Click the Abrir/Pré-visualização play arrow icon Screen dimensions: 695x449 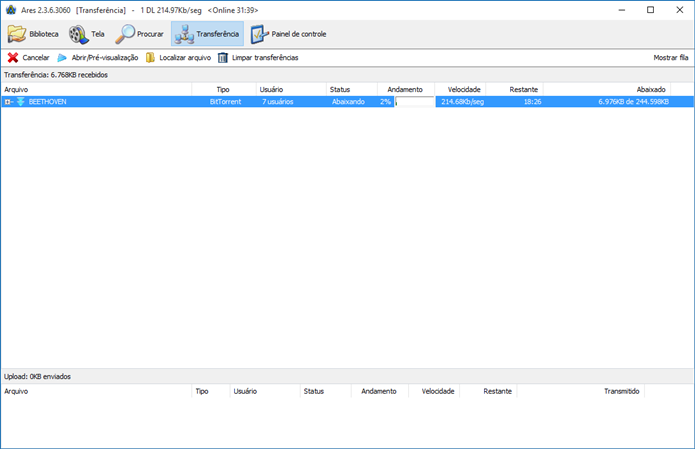[62, 58]
